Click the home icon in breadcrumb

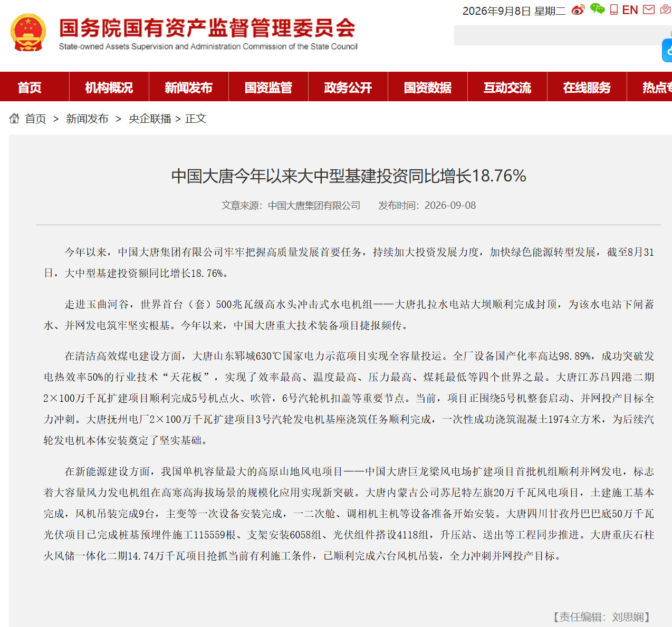click(14, 118)
